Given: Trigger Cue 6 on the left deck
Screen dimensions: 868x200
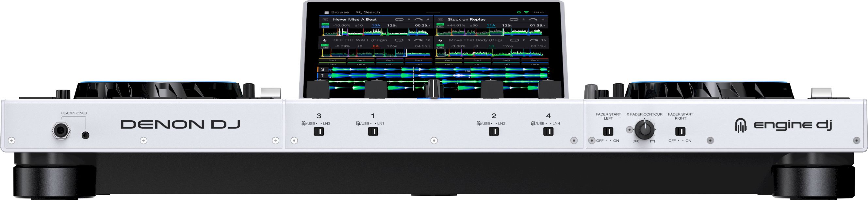Looking at the screenshot, I should point(361,64).
